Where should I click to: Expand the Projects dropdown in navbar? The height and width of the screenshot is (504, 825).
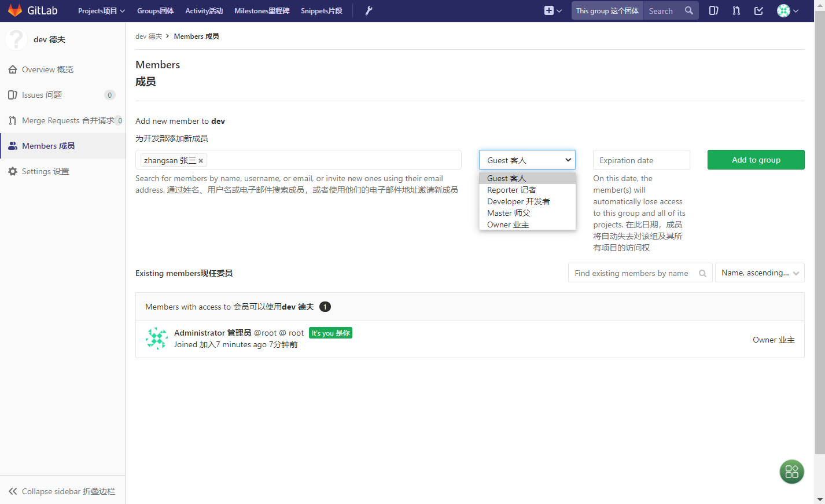tap(101, 10)
